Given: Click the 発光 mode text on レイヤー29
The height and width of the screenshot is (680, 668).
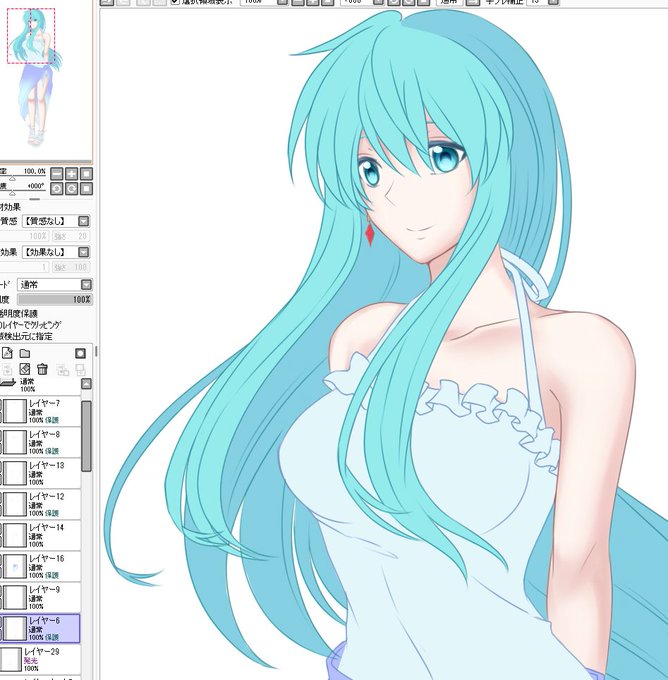Looking at the screenshot, I should tap(31, 660).
